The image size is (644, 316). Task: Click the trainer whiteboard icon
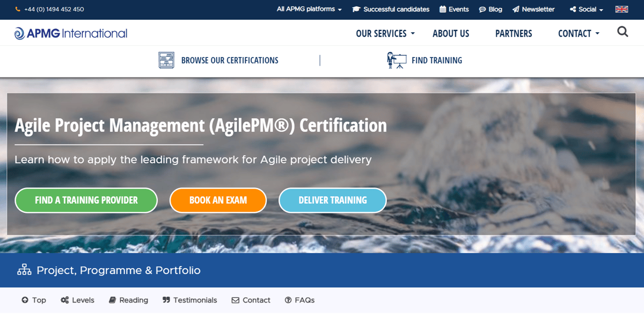click(x=397, y=60)
